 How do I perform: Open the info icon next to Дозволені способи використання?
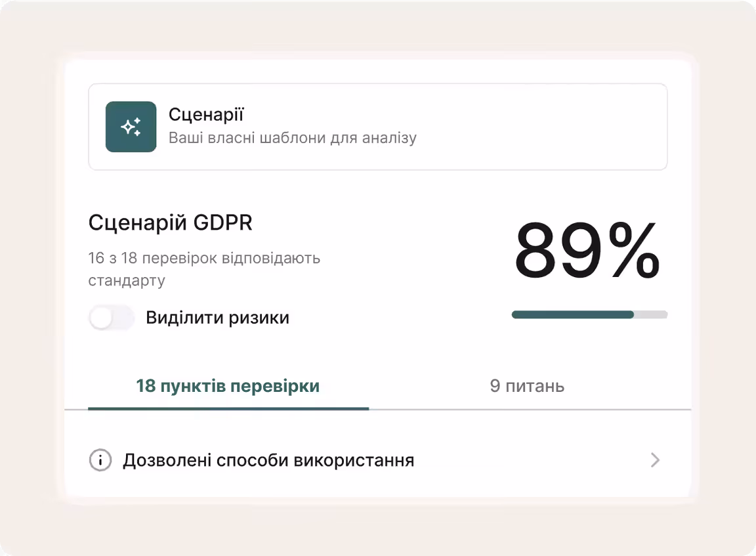[99, 460]
